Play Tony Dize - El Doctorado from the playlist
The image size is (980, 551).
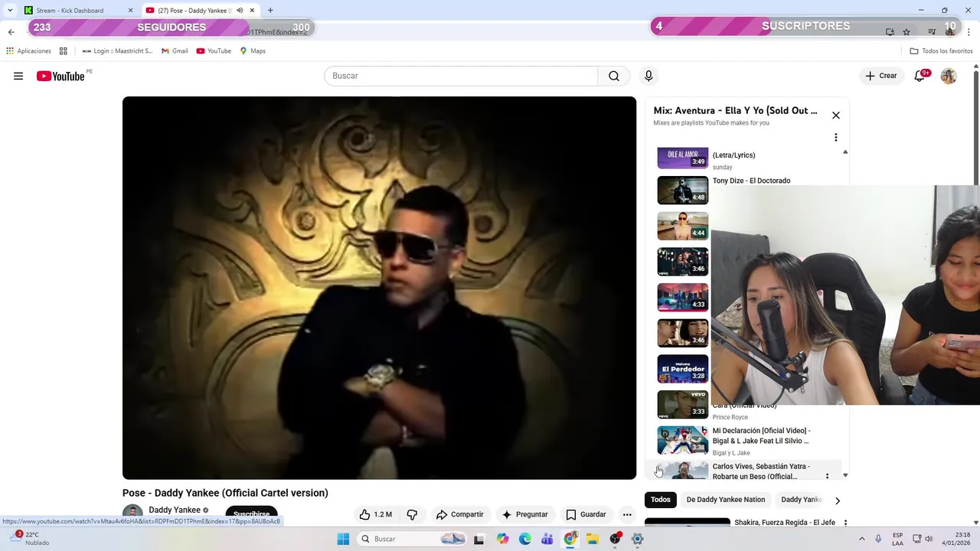[x=751, y=181]
